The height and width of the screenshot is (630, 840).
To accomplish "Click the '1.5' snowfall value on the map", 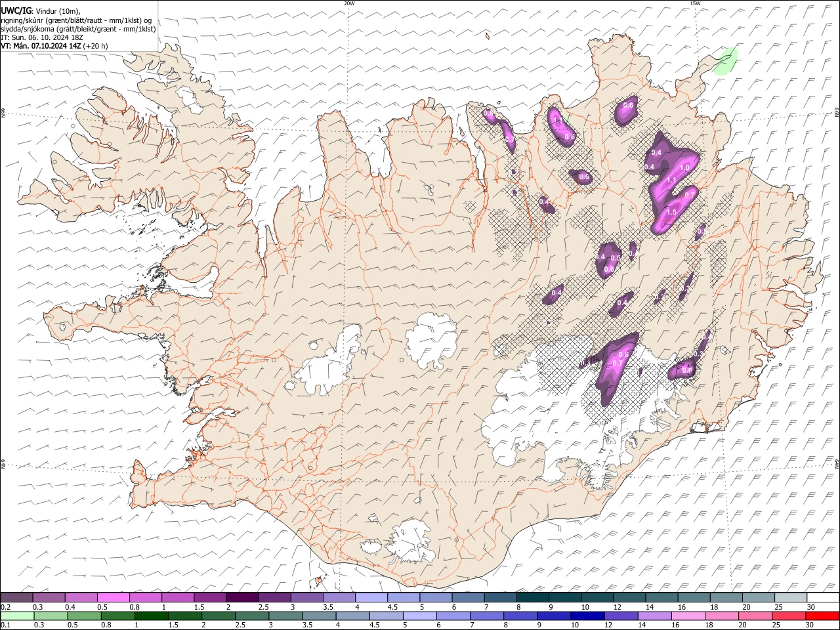I will pos(671,213).
